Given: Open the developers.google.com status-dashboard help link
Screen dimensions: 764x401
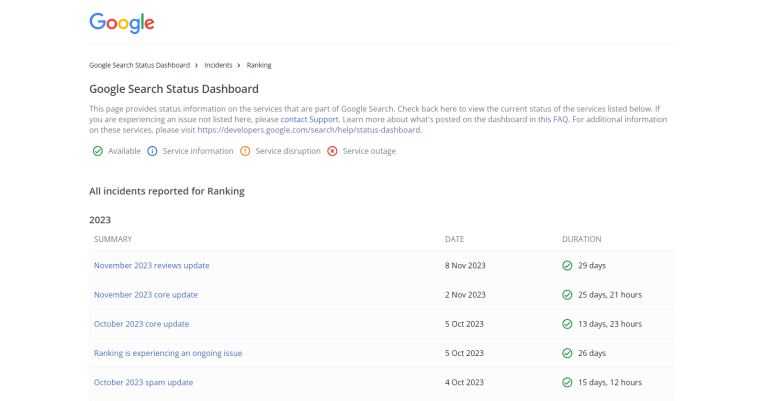Looking at the screenshot, I should click(x=309, y=130).
